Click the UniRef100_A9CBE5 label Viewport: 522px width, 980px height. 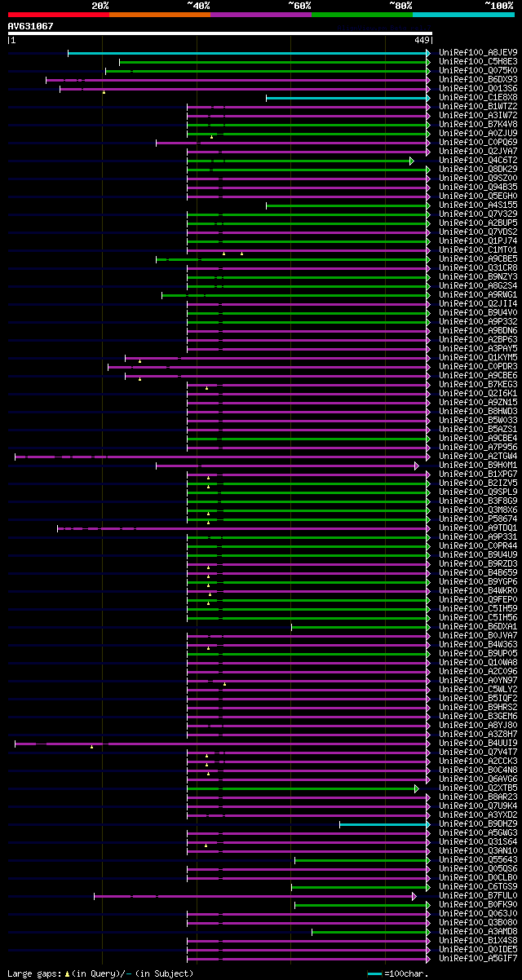(x=478, y=259)
